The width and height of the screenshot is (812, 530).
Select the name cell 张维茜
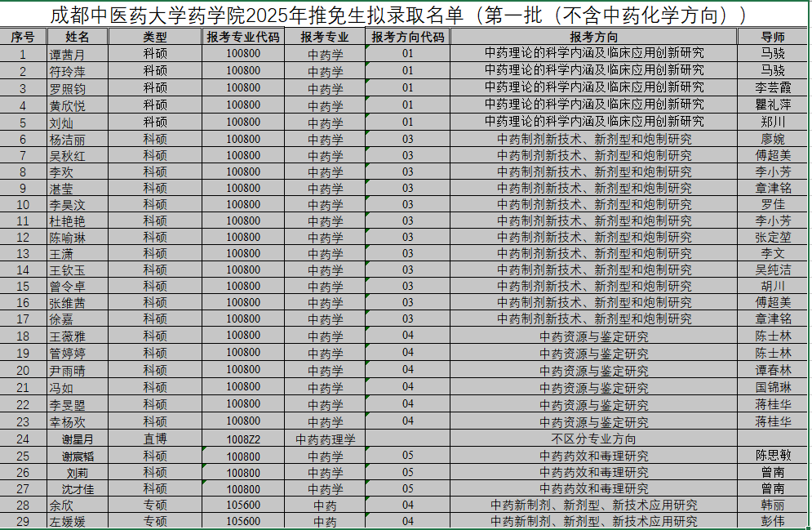78,302
